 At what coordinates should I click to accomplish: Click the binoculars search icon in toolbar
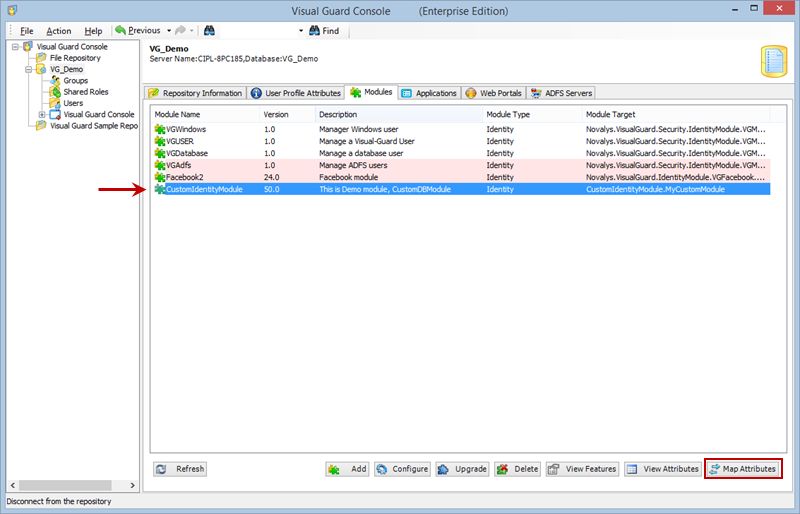(x=209, y=31)
